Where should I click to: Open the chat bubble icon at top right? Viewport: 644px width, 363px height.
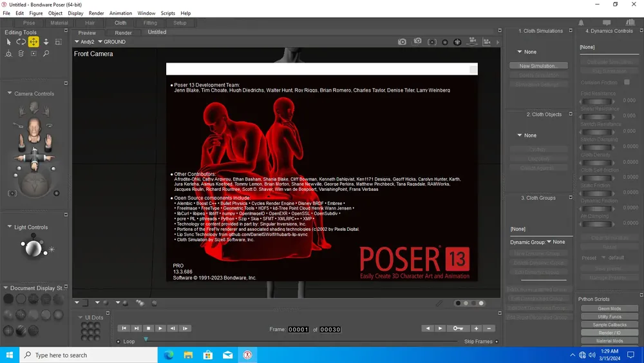[x=607, y=23]
